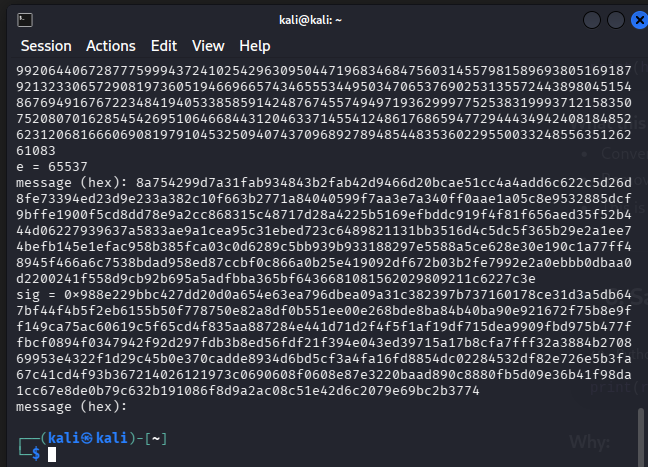The width and height of the screenshot is (648, 467).
Task: Click the number line starting '86769491676722'
Action: [324, 102]
